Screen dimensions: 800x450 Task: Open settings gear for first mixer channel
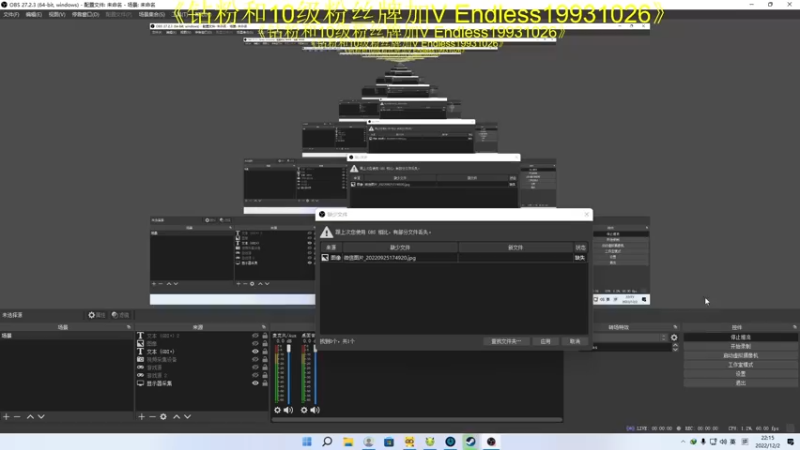coord(278,410)
